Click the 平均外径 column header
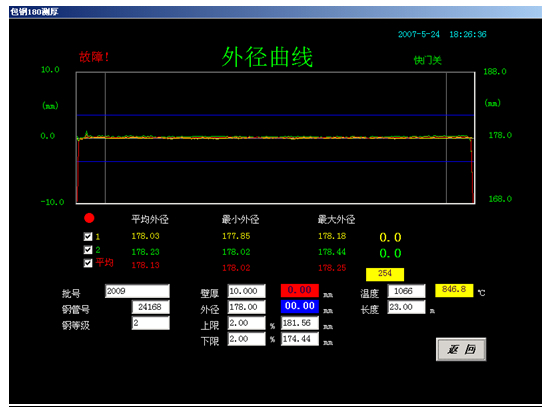The width and height of the screenshot is (549, 411). point(150,220)
